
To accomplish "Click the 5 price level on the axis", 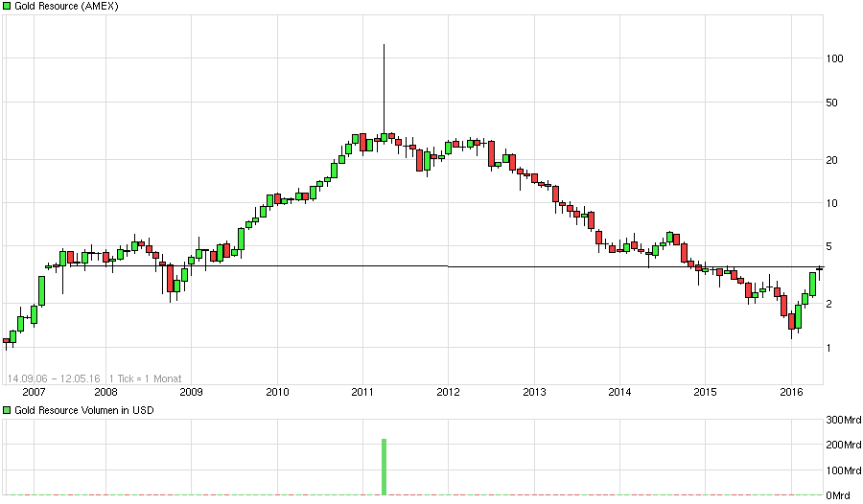I will click(x=828, y=246).
